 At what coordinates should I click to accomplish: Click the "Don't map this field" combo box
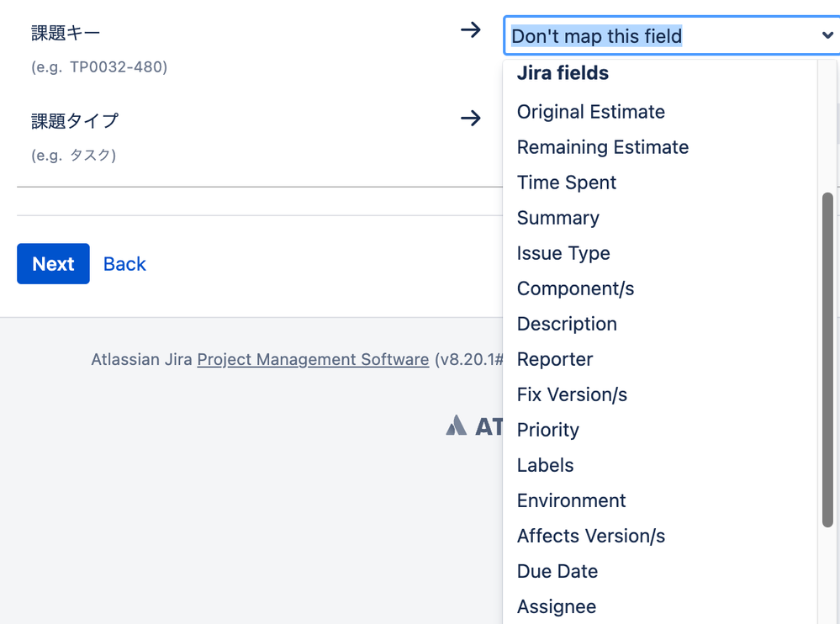(x=671, y=36)
